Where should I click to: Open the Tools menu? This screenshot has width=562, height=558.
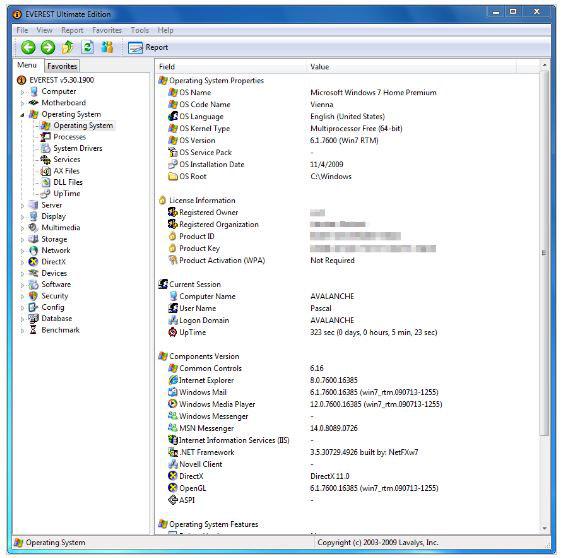140,30
